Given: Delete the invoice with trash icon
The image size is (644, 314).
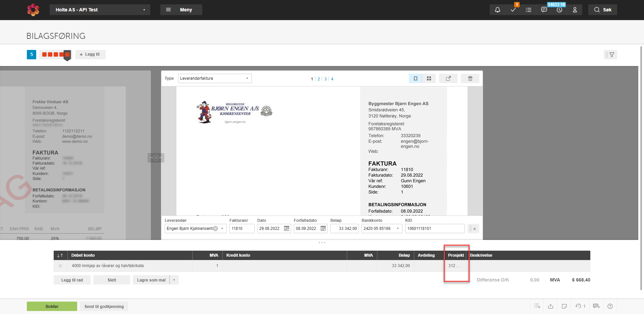Looking at the screenshot, I should (x=470, y=78).
